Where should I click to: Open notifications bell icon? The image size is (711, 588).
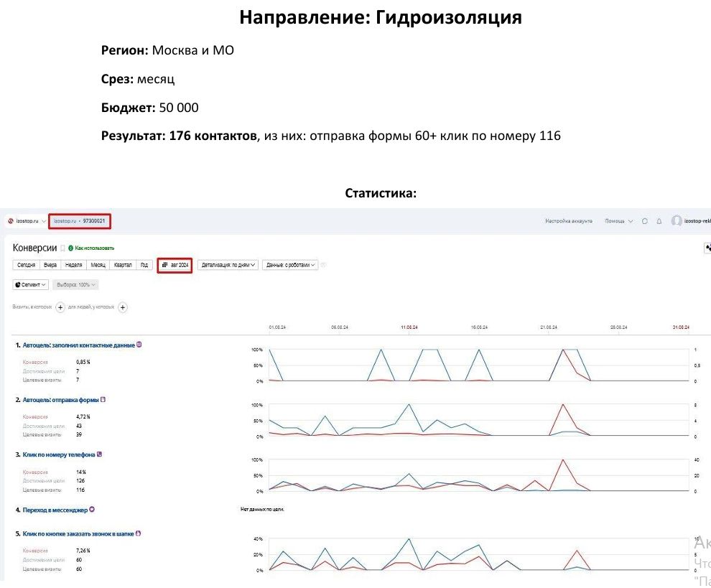click(659, 221)
